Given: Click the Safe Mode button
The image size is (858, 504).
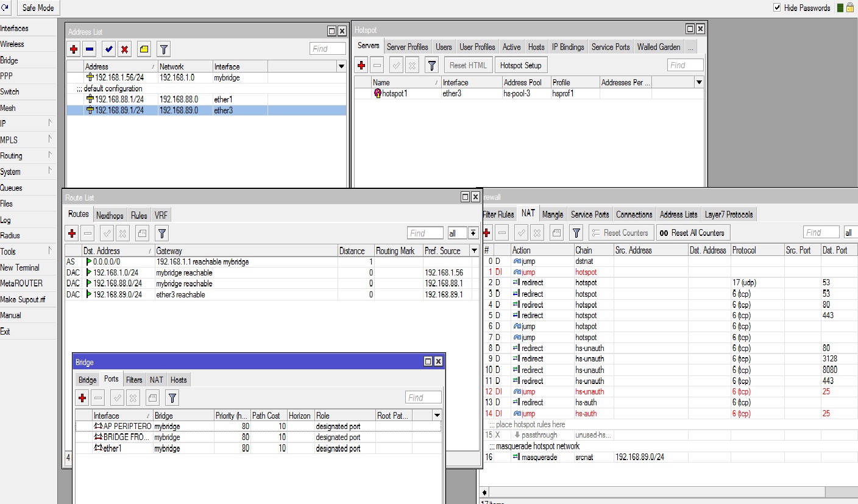Looking at the screenshot, I should (x=38, y=8).
